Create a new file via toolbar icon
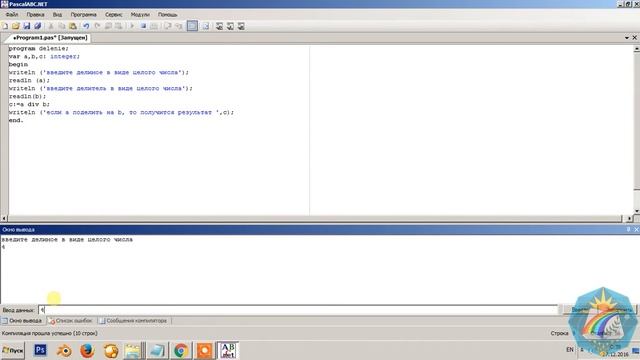The image size is (640, 360). tap(5, 26)
